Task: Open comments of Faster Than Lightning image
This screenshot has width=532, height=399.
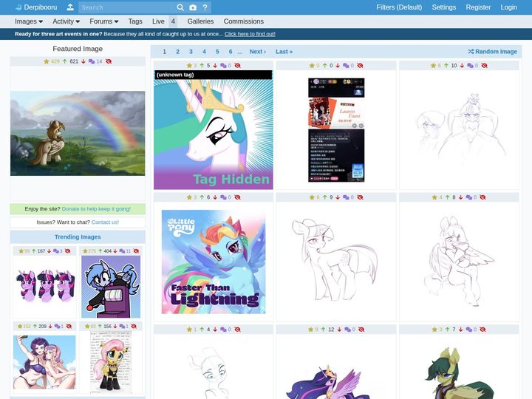Action: tap(225, 197)
